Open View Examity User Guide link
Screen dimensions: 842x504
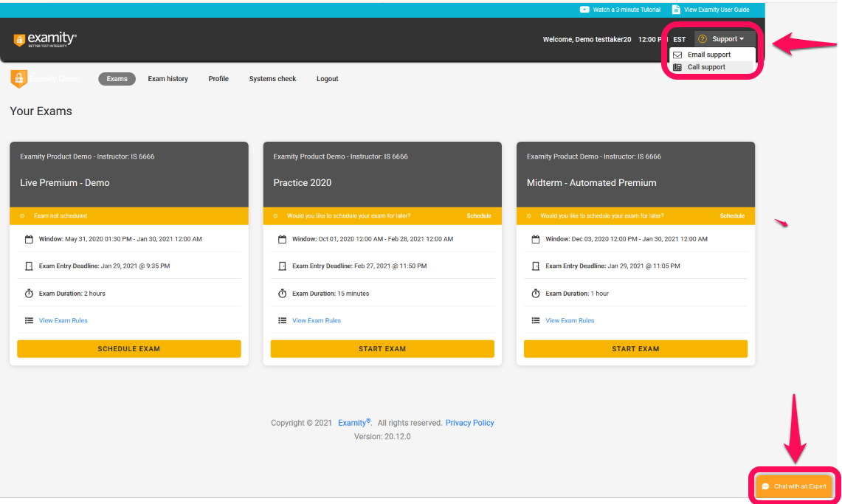pos(717,10)
